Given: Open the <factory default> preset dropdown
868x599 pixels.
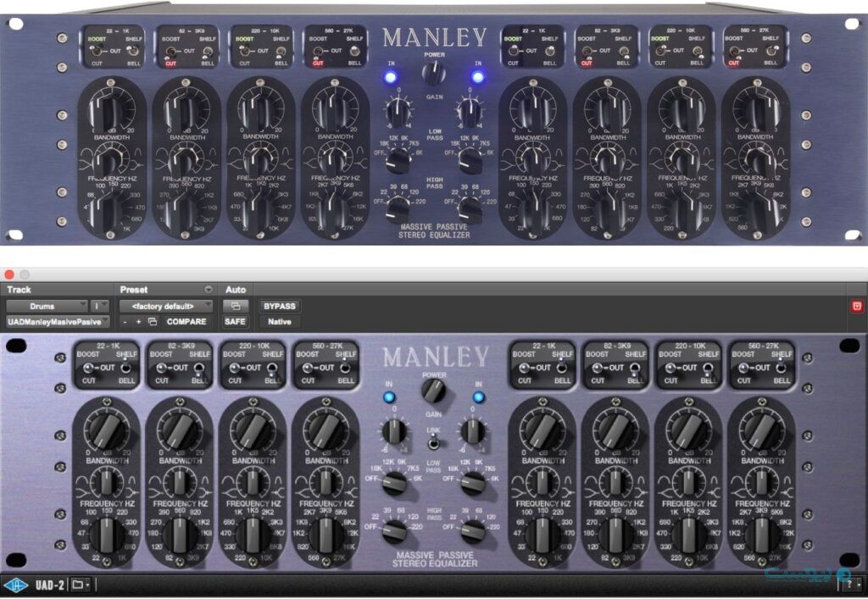Looking at the screenshot, I should (166, 306).
